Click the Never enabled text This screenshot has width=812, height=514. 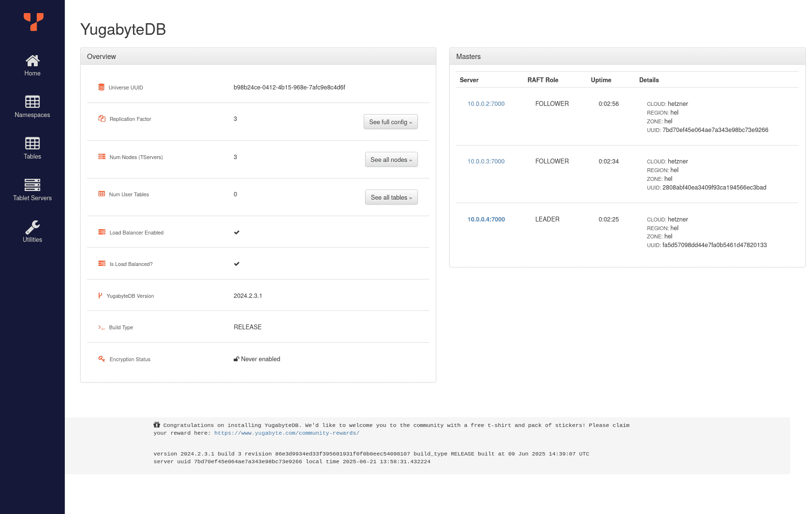[261, 359]
